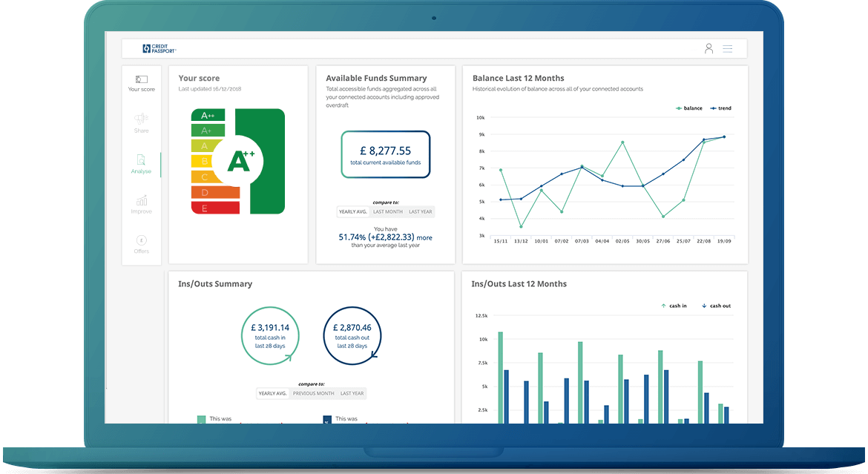Toggle the trend series legend
The height and width of the screenshot is (474, 868).
(720, 108)
